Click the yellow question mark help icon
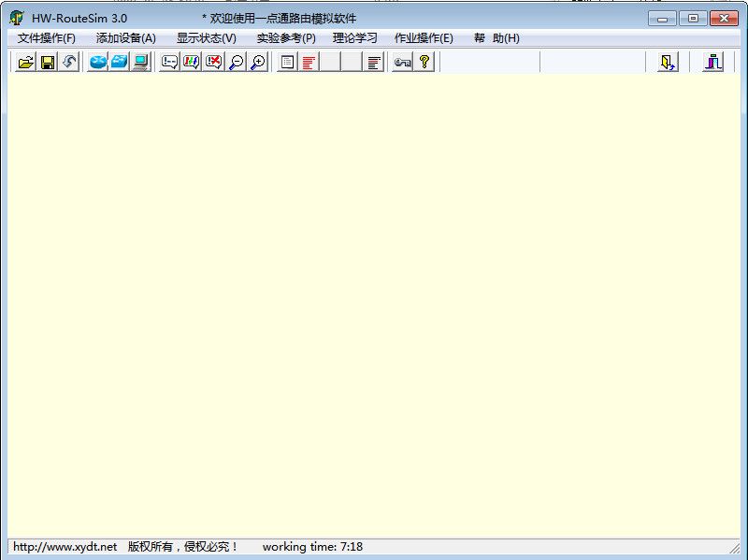 tap(424, 62)
